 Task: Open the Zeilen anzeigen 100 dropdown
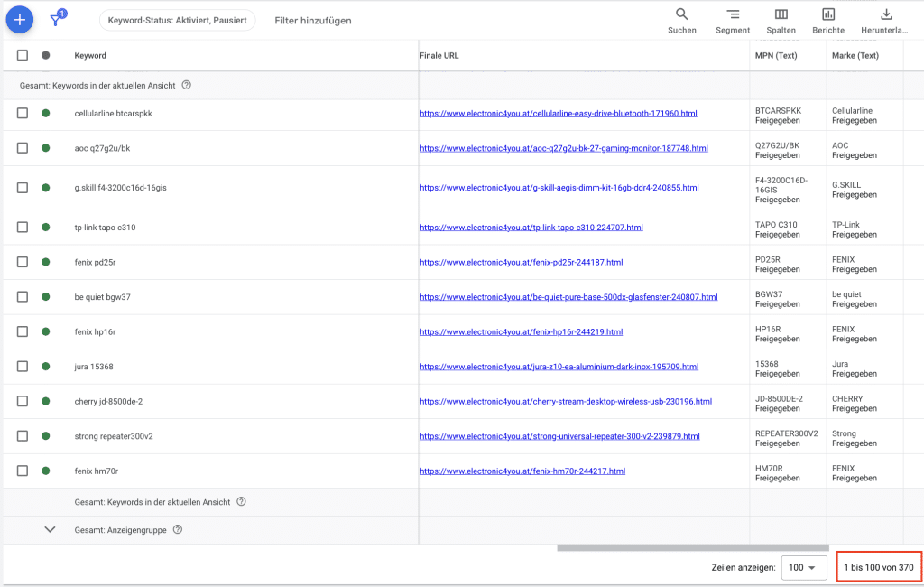point(803,568)
